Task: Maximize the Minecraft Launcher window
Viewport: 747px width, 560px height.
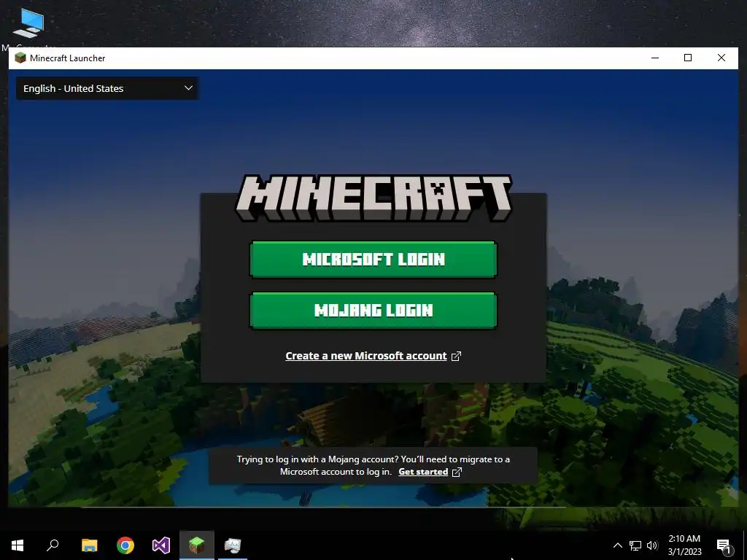Action: (688, 58)
